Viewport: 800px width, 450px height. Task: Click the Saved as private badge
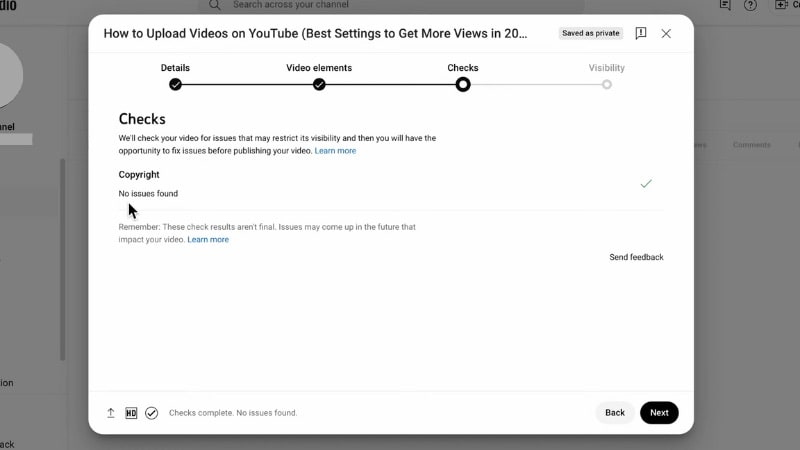pyautogui.click(x=591, y=33)
